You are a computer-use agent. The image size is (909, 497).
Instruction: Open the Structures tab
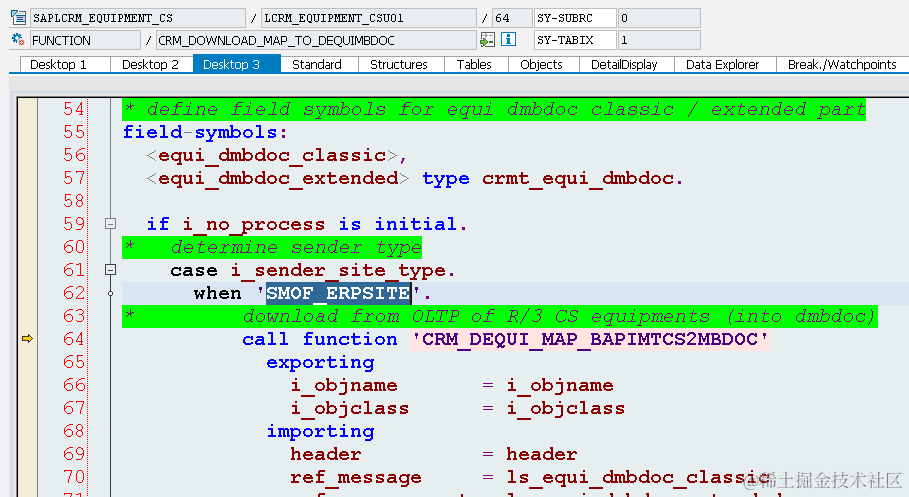(x=399, y=64)
